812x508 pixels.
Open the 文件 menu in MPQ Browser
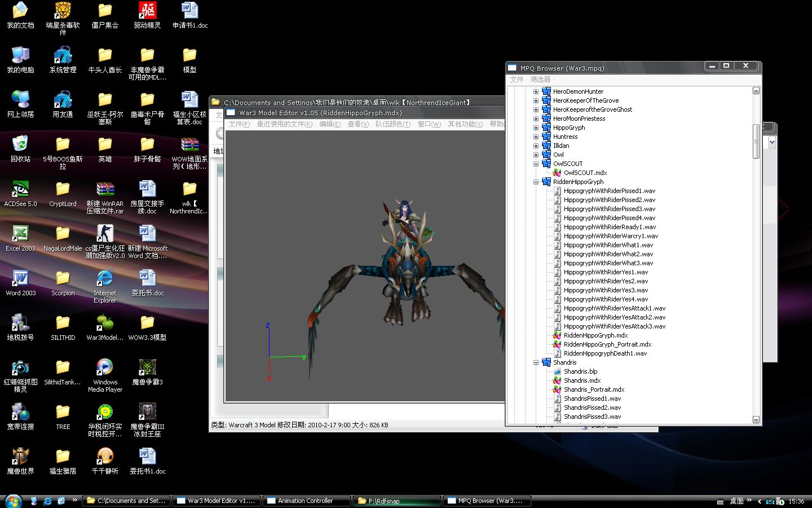517,80
